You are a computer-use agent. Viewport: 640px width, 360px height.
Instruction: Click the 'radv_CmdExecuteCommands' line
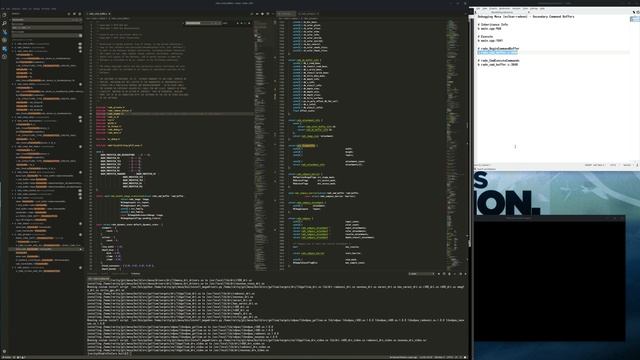click(498, 60)
